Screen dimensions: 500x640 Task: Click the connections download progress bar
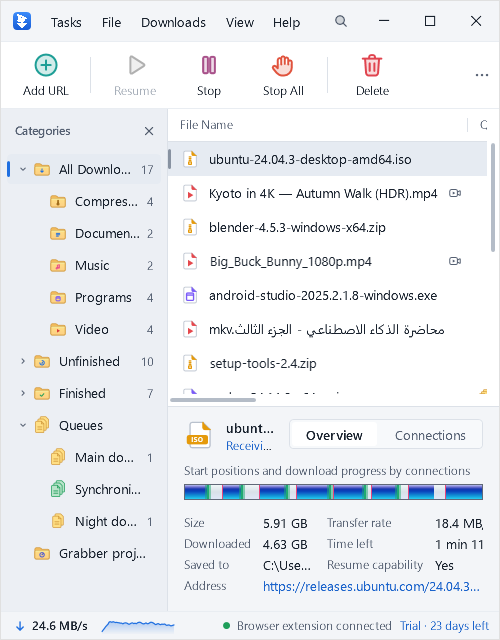point(333,492)
